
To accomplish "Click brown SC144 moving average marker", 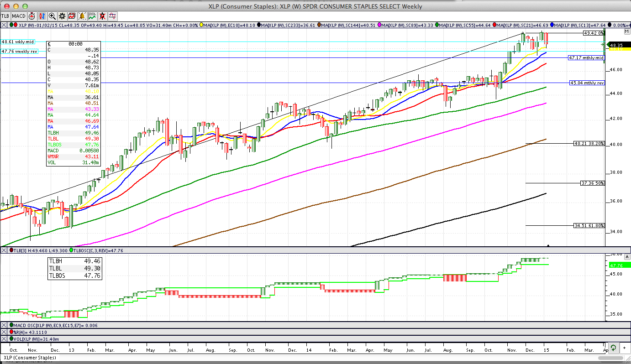I will tap(319, 25).
